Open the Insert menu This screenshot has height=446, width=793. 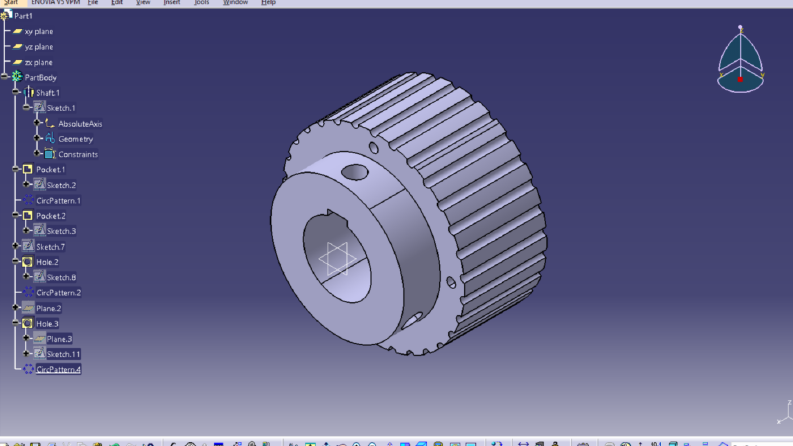171,3
